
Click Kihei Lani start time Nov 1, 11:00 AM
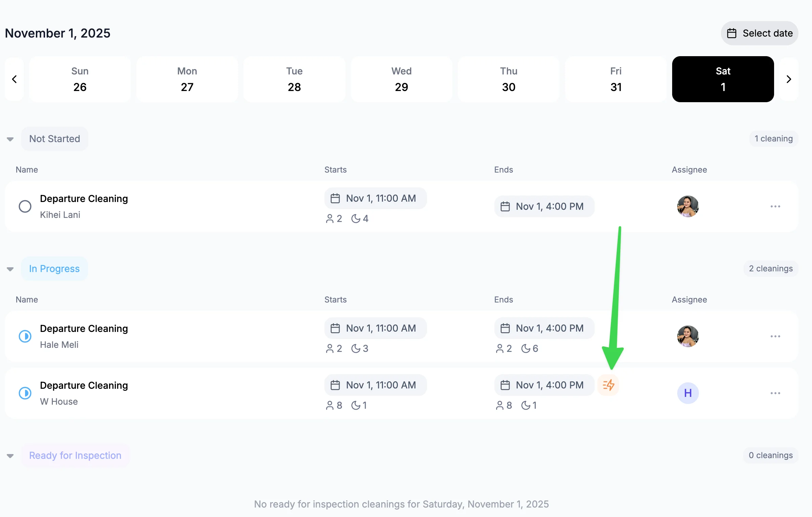(x=375, y=198)
